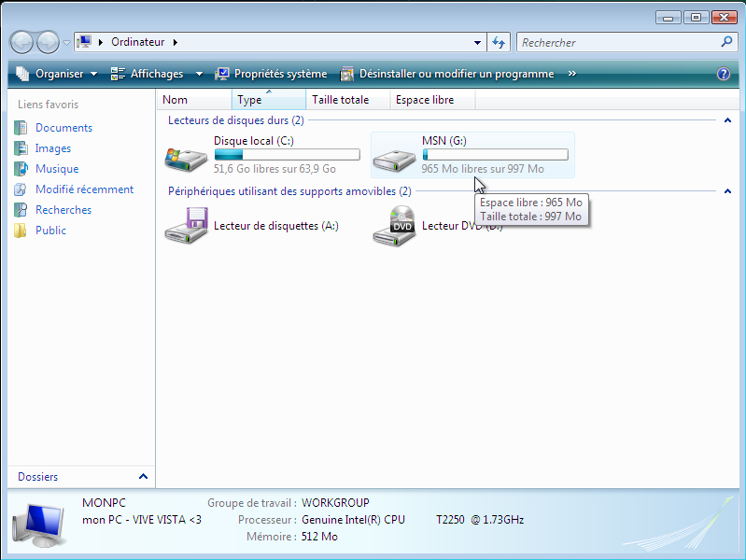The image size is (746, 560).
Task: Collapse the removable devices group
Action: point(726,191)
